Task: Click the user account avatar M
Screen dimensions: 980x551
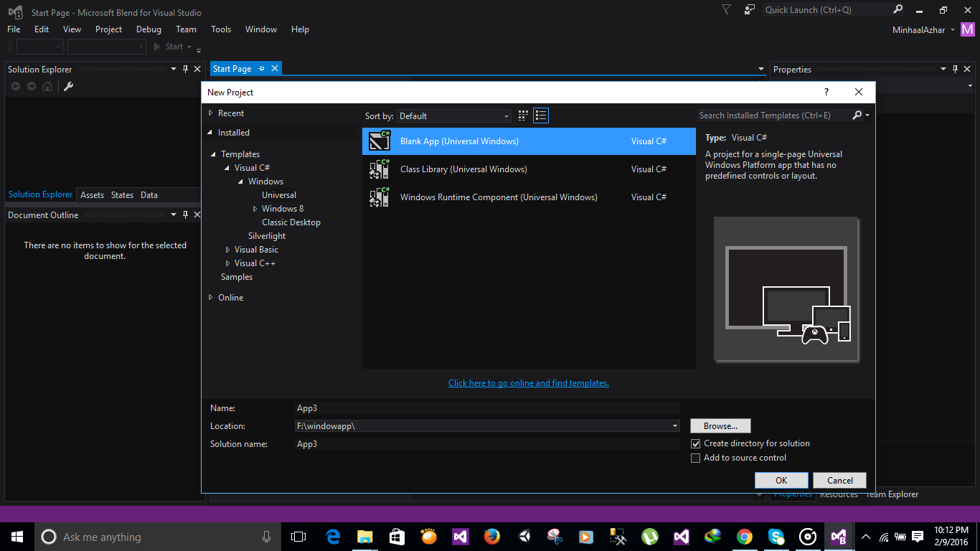Action: pos(969,29)
